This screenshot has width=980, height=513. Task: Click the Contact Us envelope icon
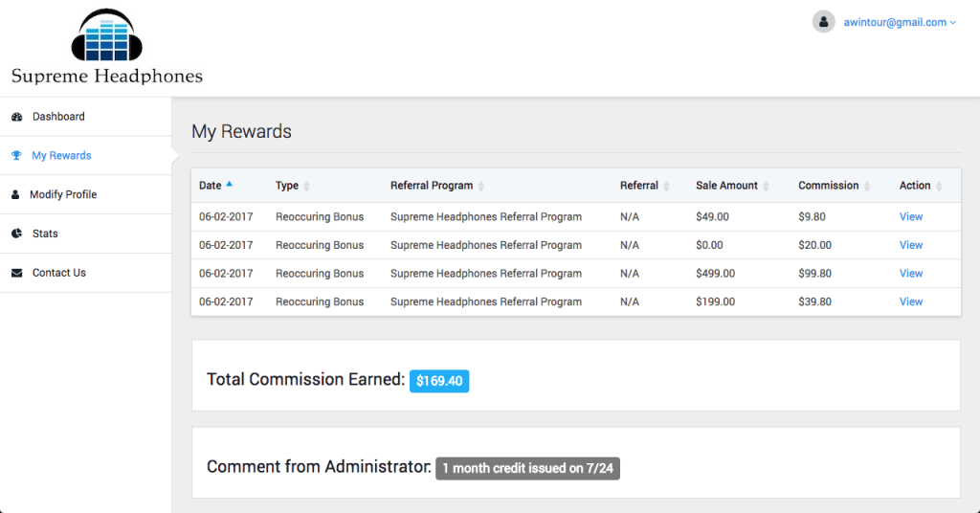17,273
